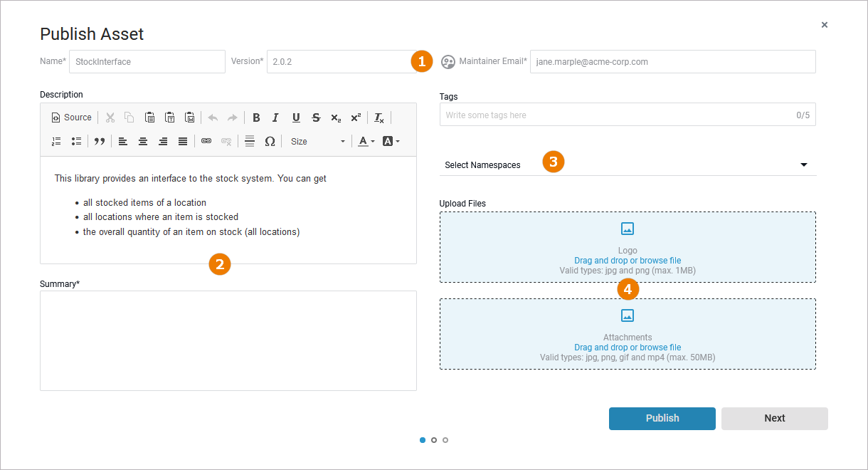Apply strikethrough to the text
Screen dimensions: 868x470
(316, 117)
